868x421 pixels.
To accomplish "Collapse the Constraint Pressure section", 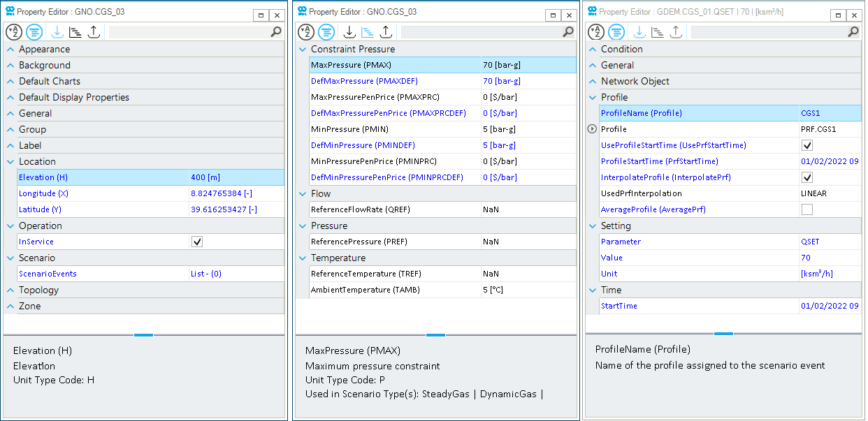I will pyautogui.click(x=302, y=50).
